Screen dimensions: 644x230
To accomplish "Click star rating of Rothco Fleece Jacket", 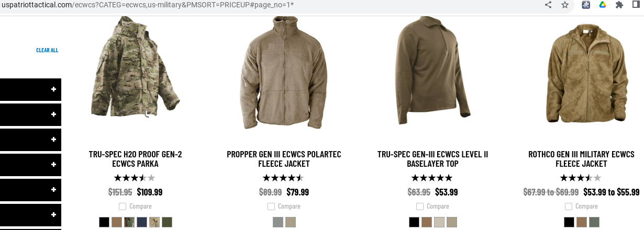I will 581,178.
